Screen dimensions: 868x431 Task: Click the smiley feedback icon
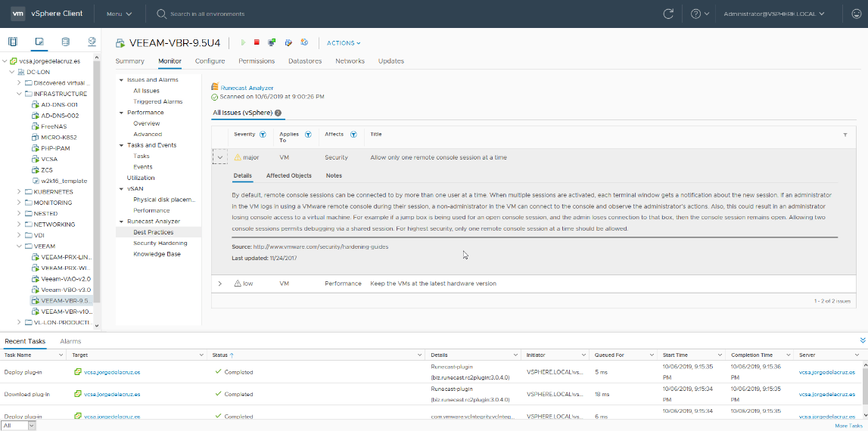(857, 14)
